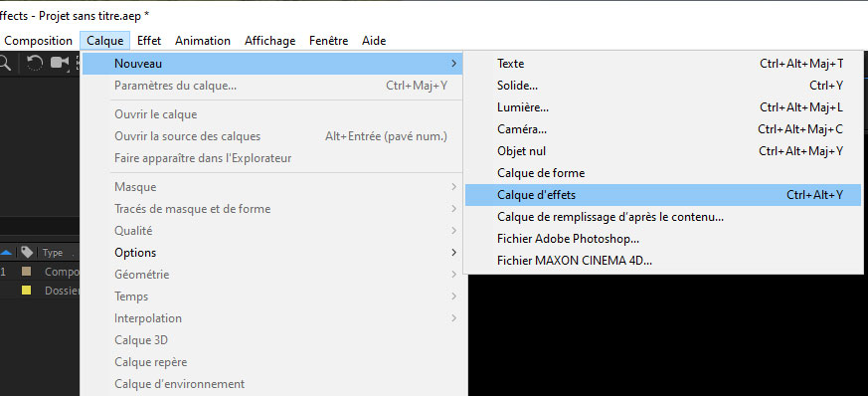
Task: Choose Calque 3D entry
Action: [272, 340]
